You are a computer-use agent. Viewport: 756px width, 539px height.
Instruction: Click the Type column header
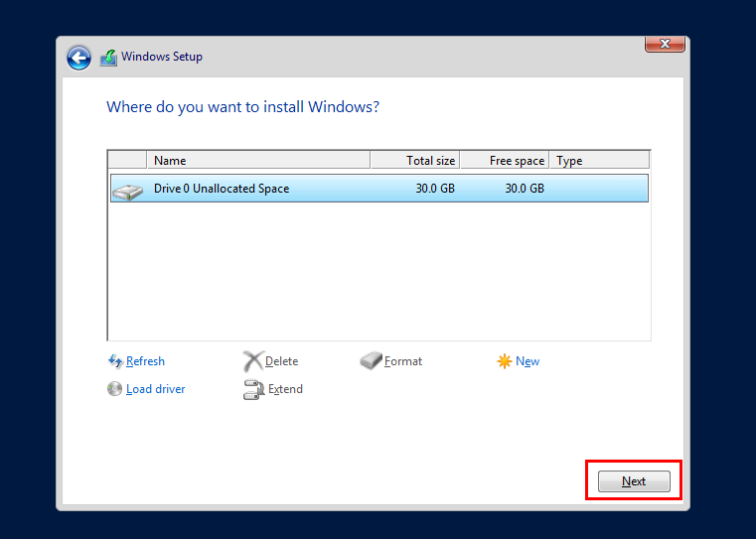click(x=600, y=161)
